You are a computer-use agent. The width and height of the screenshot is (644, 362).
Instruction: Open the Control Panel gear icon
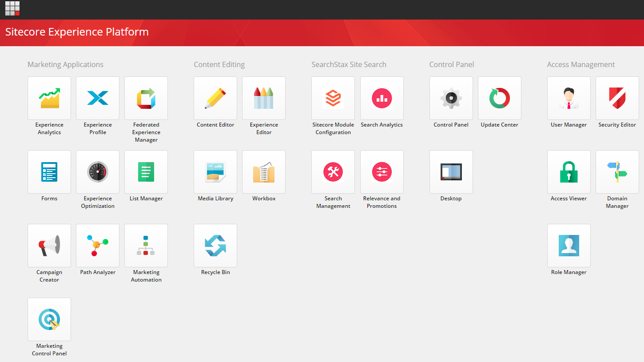tap(451, 98)
